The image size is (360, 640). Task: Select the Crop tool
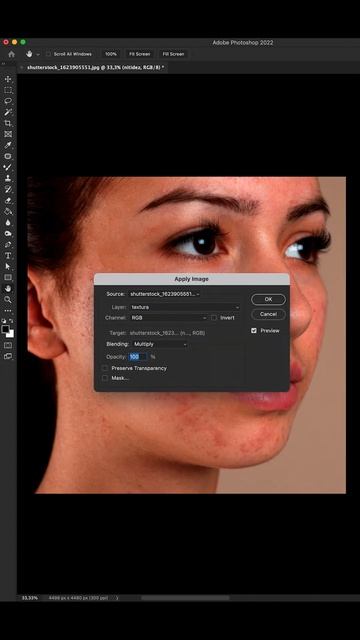[8, 123]
